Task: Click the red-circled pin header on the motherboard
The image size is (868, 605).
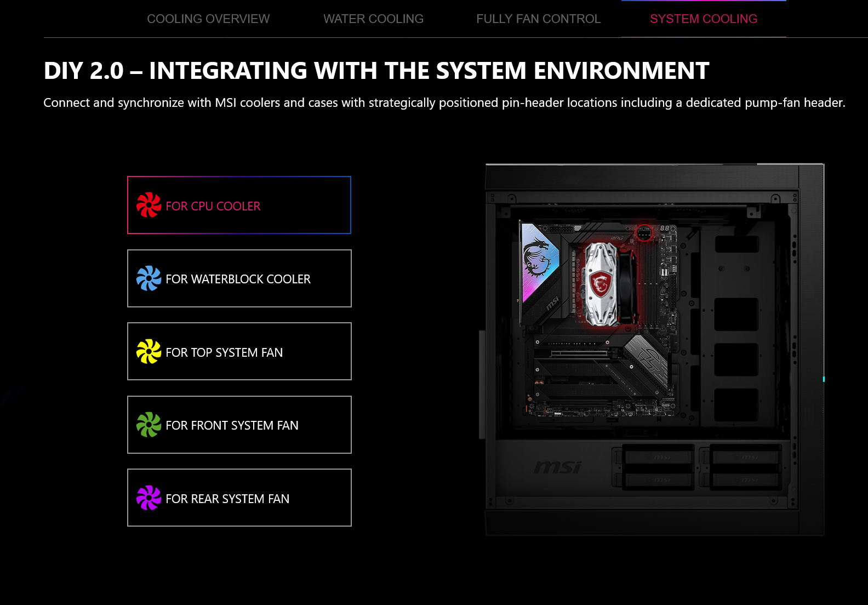Action: coord(644,233)
